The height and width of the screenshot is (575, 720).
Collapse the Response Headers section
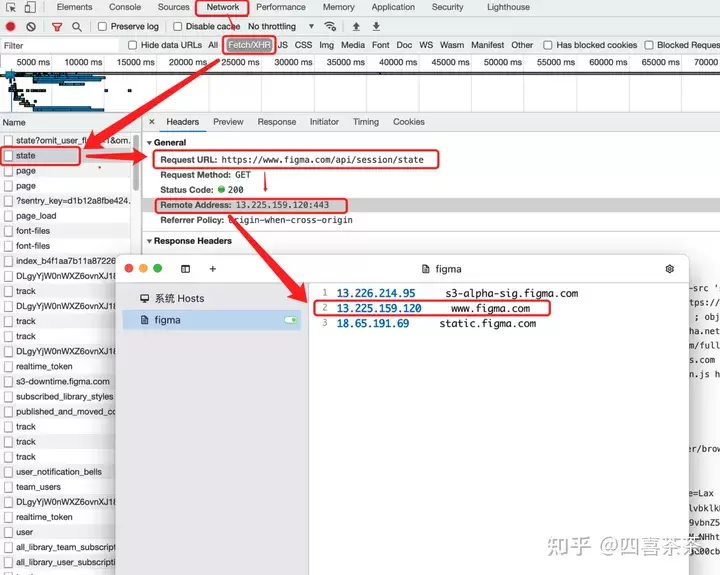[x=149, y=241]
